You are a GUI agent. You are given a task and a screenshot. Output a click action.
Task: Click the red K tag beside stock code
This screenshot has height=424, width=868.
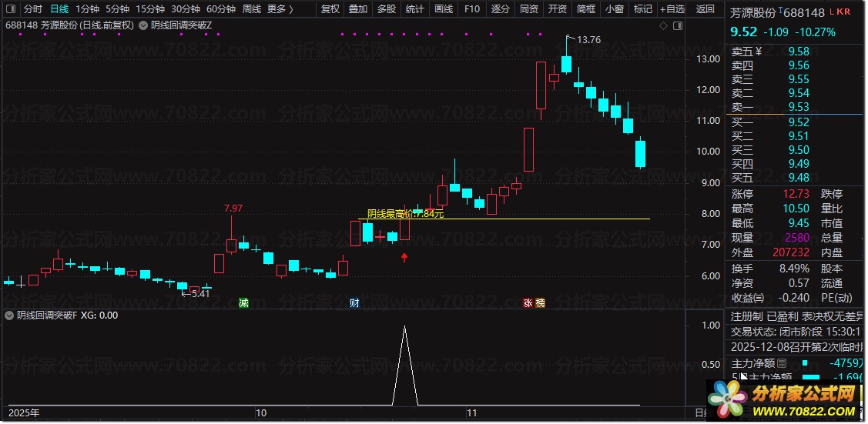[x=840, y=12]
